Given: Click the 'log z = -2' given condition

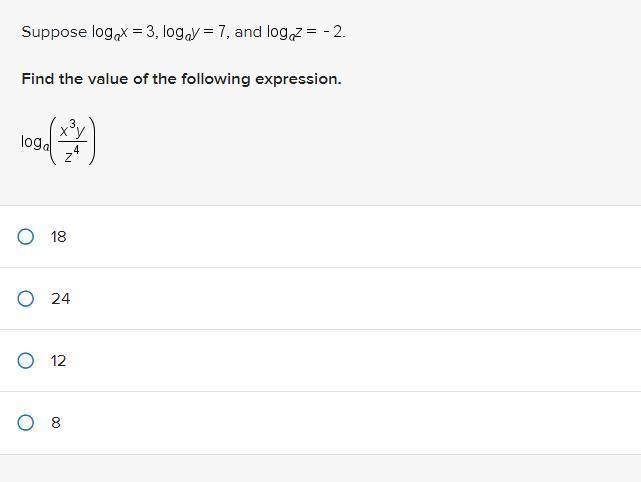Looking at the screenshot, I should tap(305, 32).
